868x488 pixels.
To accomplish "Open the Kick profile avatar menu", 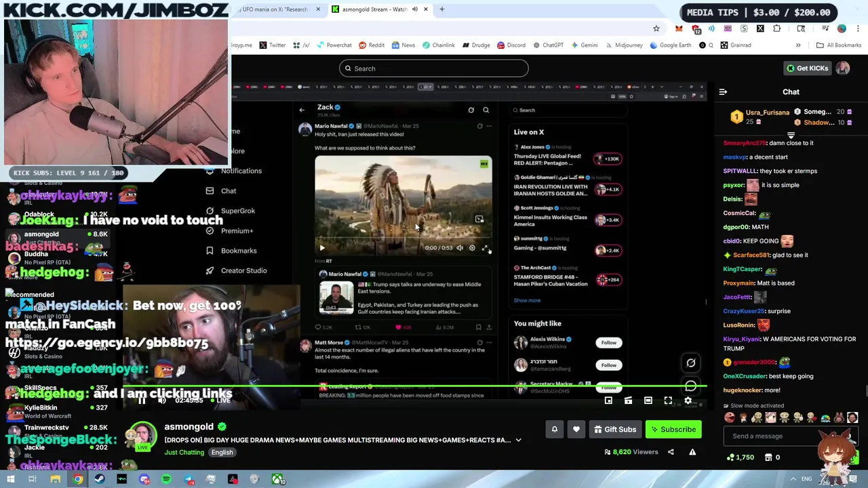I will pos(842,68).
